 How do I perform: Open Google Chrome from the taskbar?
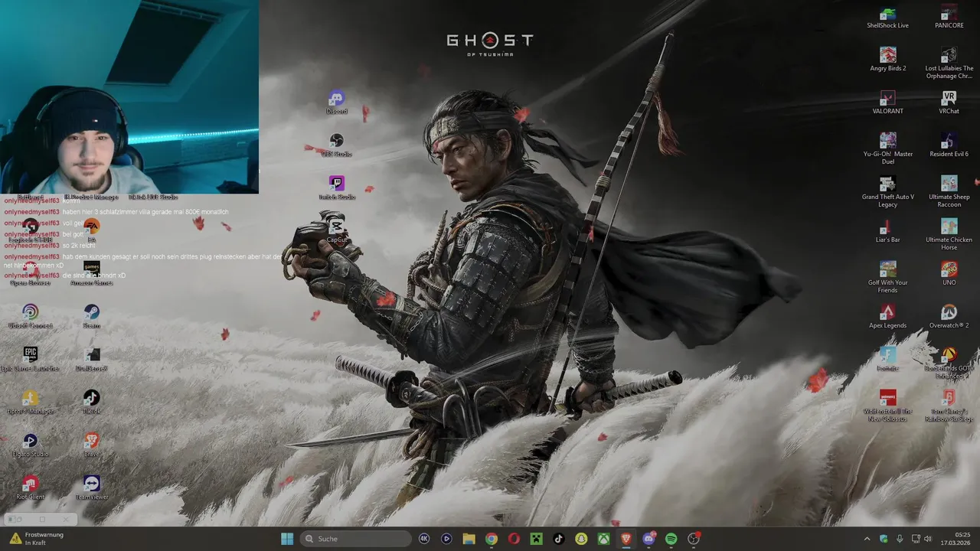[492, 539]
